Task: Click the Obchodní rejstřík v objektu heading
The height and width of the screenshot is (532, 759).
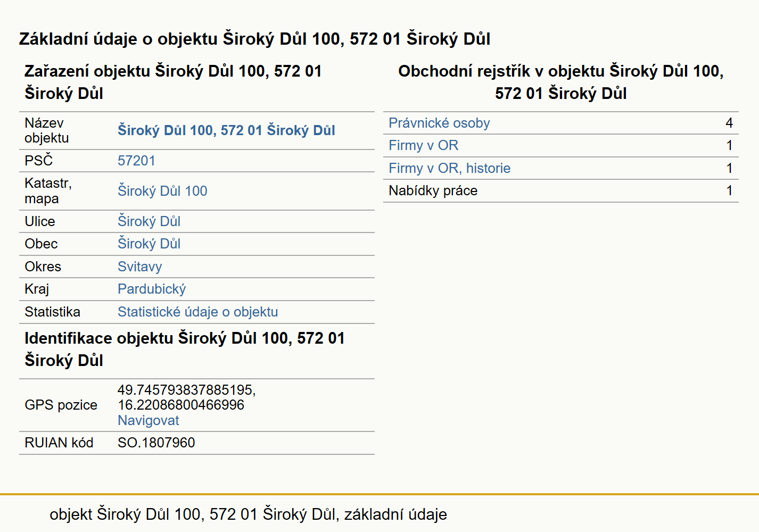Action: [561, 82]
